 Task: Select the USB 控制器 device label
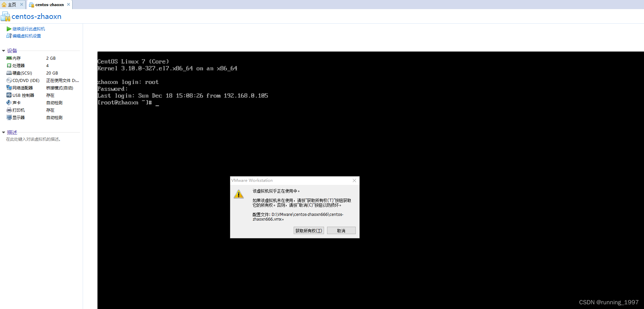click(x=23, y=95)
